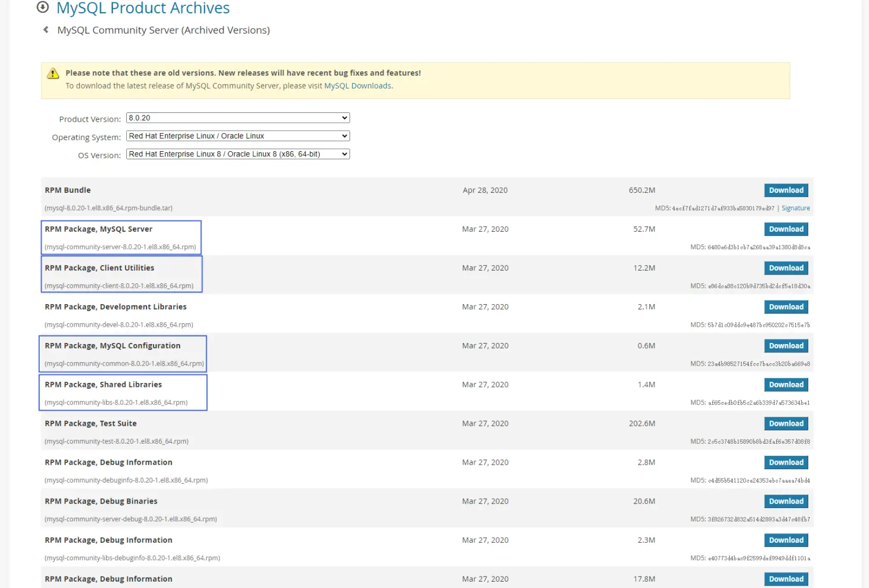869x588 pixels.
Task: Download the MySQL Server RPM package
Action: [786, 229]
